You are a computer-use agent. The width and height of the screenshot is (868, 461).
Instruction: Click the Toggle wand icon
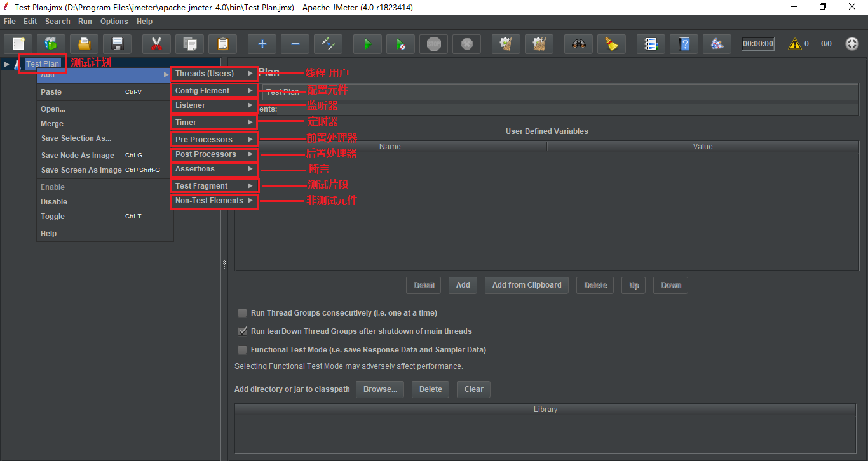(328, 44)
